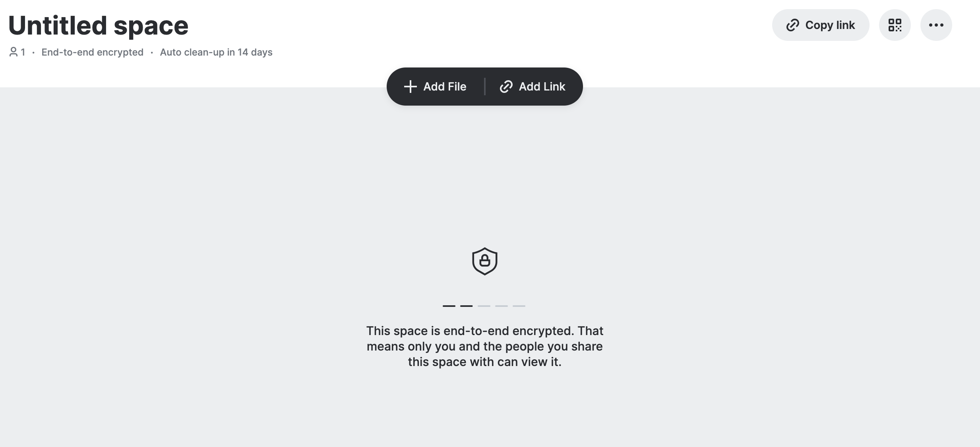
Task: Click the member count person icon
Action: click(14, 52)
